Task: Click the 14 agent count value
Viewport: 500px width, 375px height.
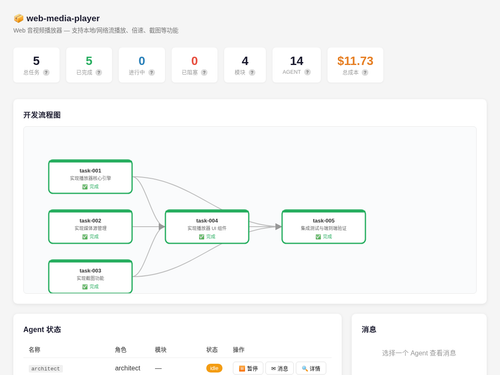Action: [296, 61]
